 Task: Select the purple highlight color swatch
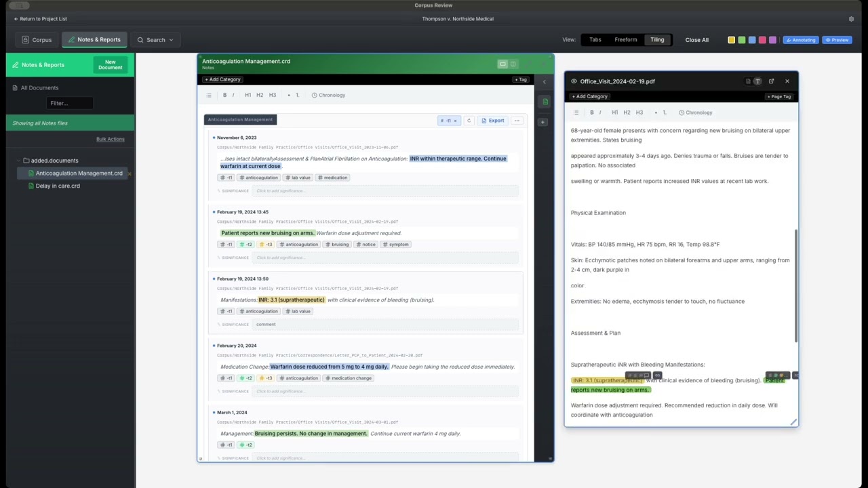pos(772,40)
